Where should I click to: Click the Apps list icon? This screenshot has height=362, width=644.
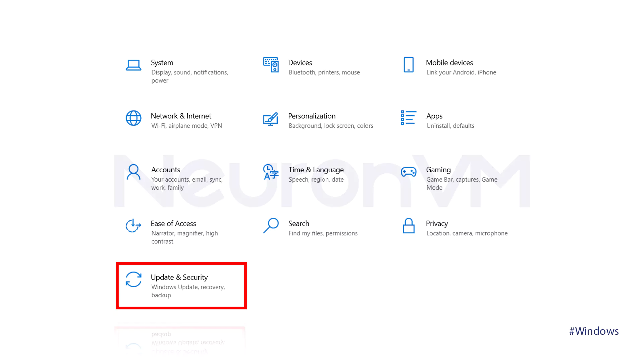click(x=409, y=118)
